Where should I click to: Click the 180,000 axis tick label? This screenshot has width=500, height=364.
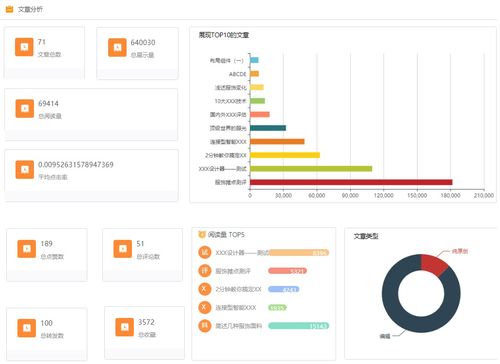pos(451,195)
